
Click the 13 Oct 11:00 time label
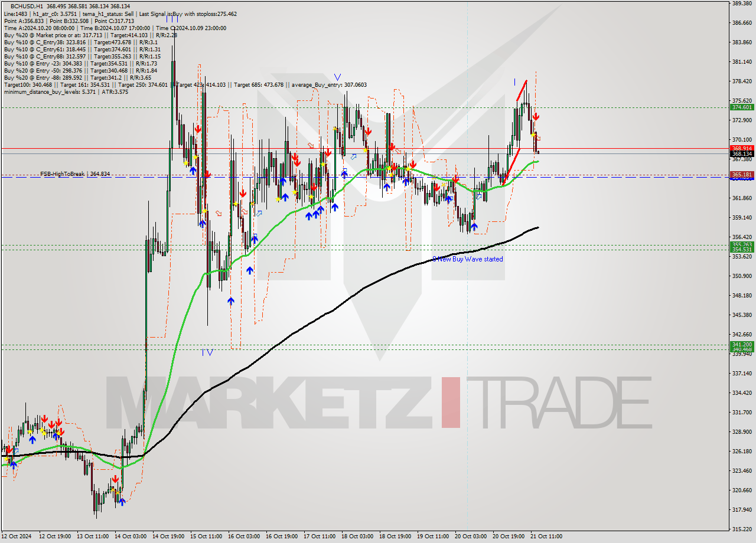tap(93, 537)
